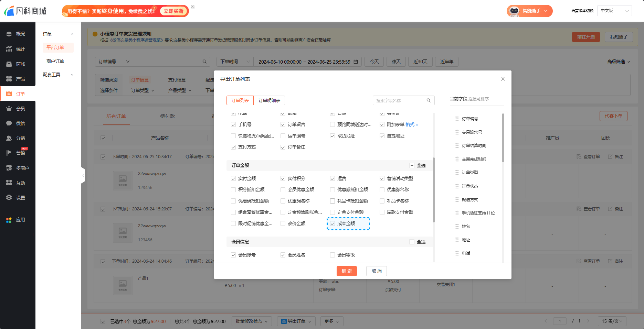
Task: Open the 分销 distribution sidebar icon
Action: tap(9, 138)
